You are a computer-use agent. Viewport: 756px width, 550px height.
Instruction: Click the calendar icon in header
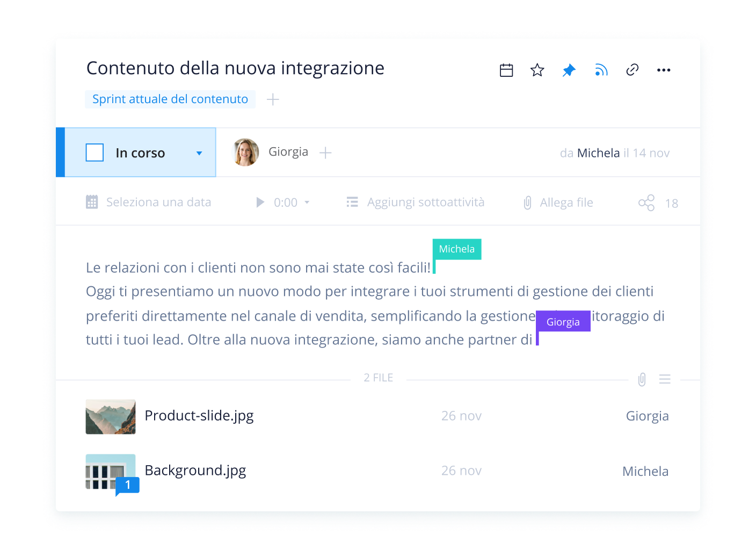[x=506, y=70]
